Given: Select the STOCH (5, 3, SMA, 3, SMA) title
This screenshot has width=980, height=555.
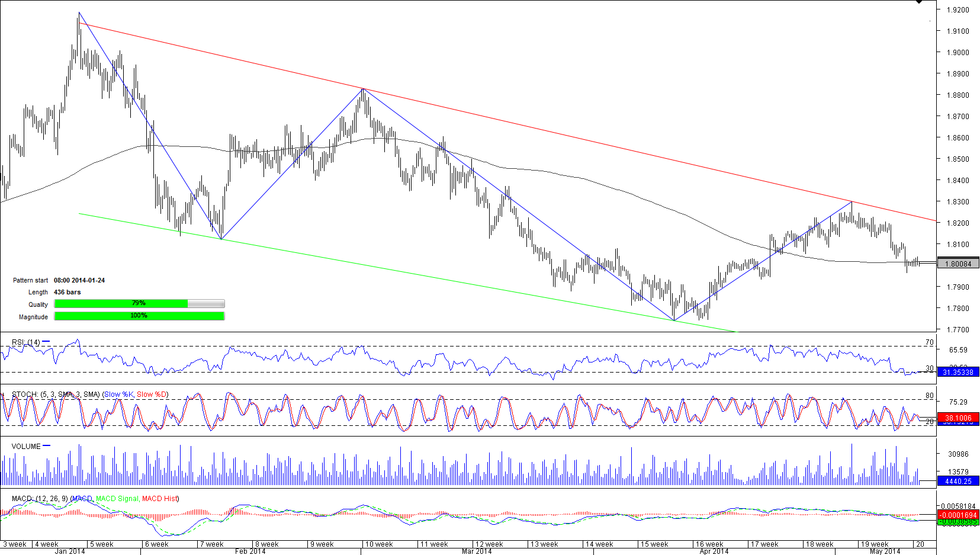Looking at the screenshot, I should pos(56,394).
